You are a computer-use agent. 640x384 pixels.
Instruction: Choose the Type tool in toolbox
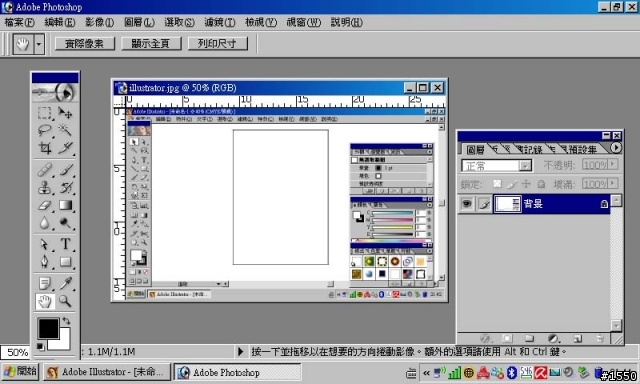(x=65, y=244)
